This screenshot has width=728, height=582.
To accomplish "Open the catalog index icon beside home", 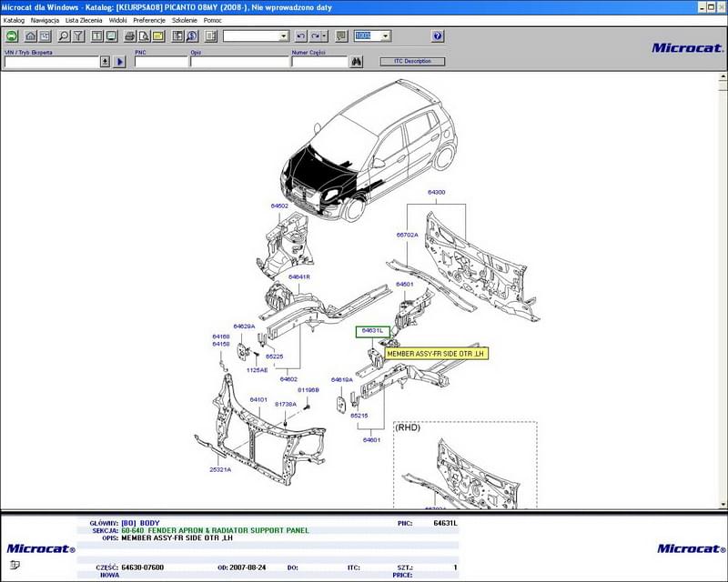I will click(x=45, y=36).
